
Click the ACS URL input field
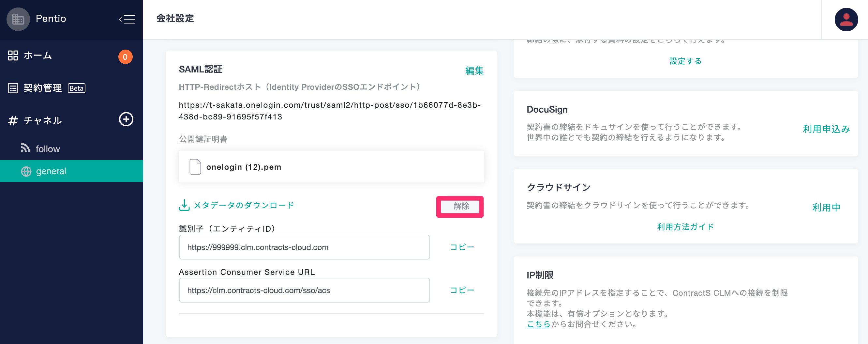click(x=304, y=290)
